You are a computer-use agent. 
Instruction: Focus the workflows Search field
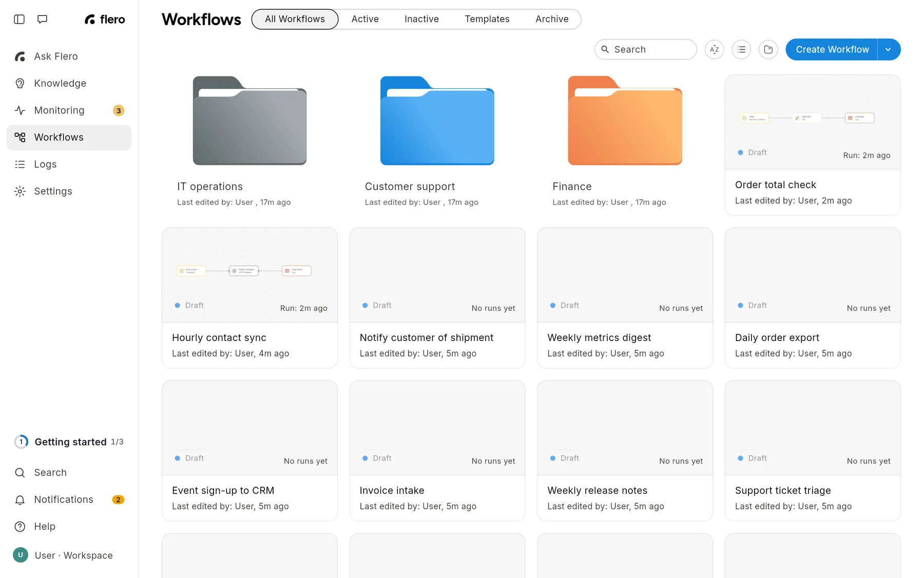tap(646, 49)
